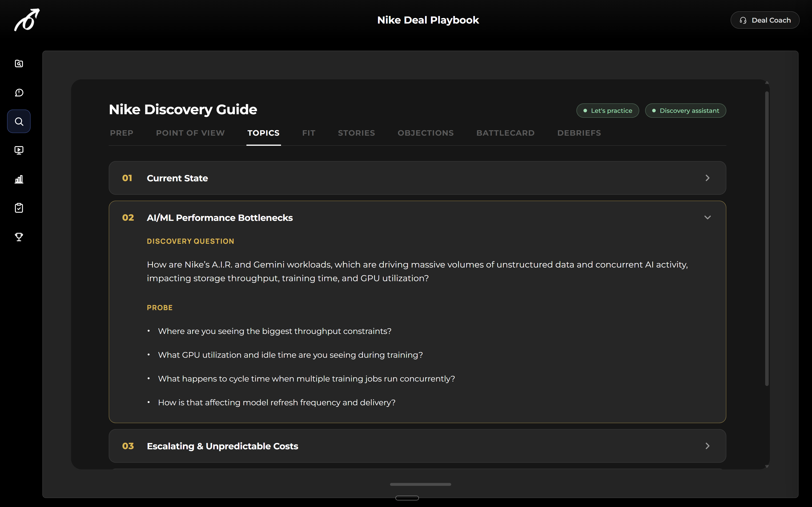
Task: Click the PROBE label
Action: pos(160,308)
